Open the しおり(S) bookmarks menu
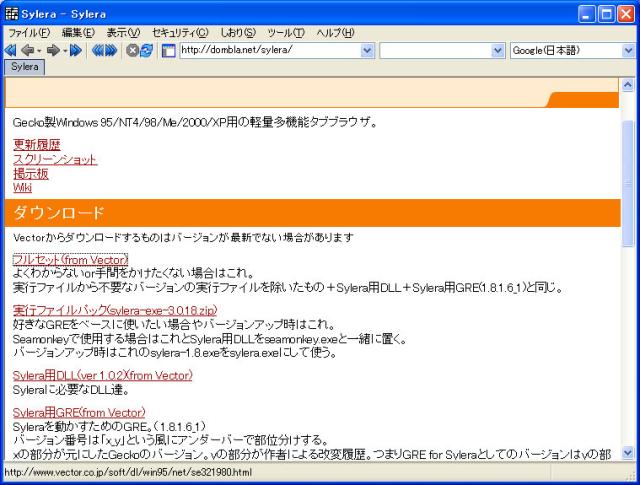This screenshot has width=640, height=485. tap(238, 33)
